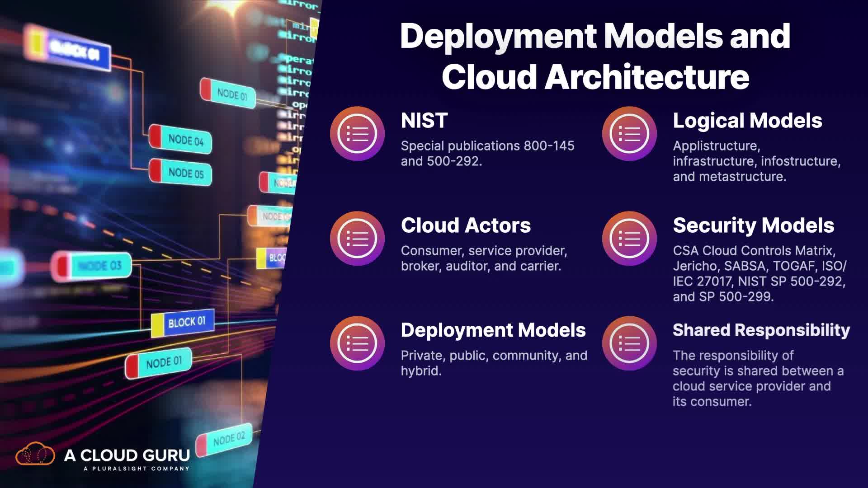This screenshot has width=868, height=488.
Task: Click the Logical Models heading
Action: coord(747,121)
